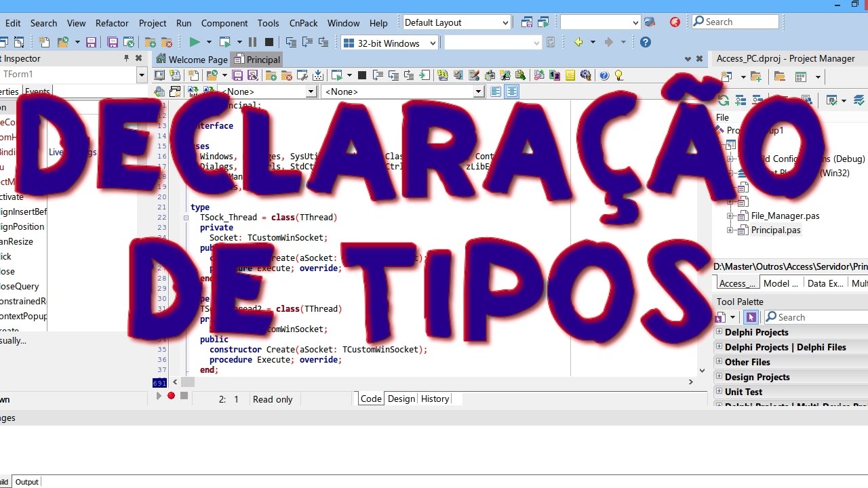Click the Stop button next to Pause
The height and width of the screenshot is (488, 868).
click(x=269, y=42)
